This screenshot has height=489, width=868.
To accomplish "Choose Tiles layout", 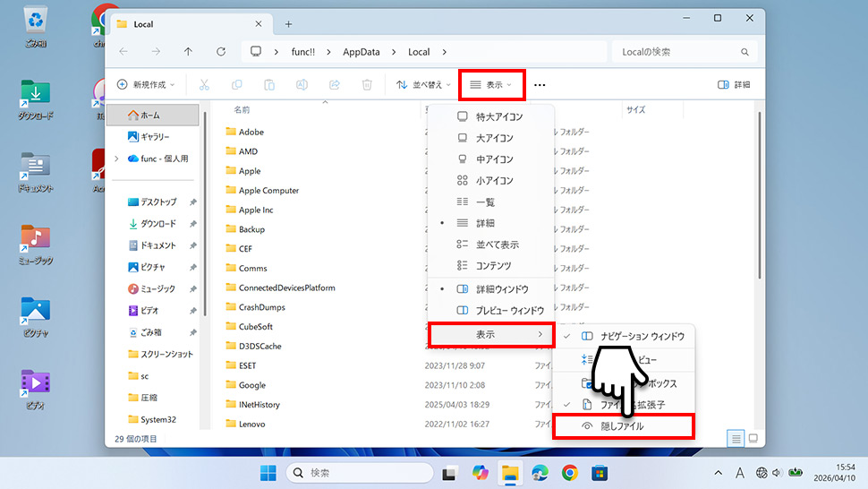I will [x=491, y=244].
